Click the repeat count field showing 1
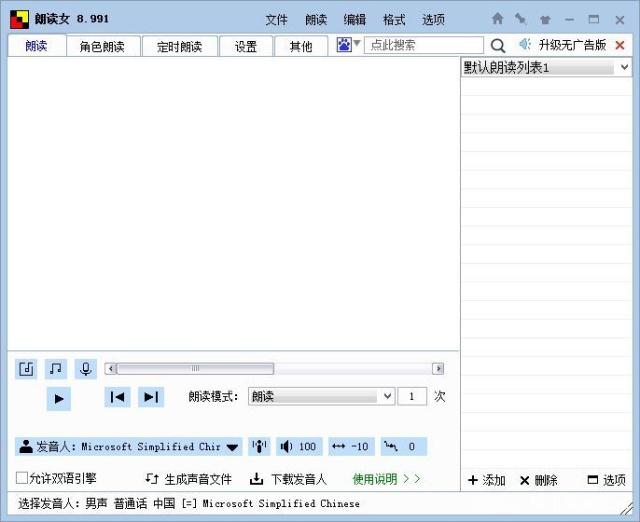The image size is (640, 522). coord(412,396)
